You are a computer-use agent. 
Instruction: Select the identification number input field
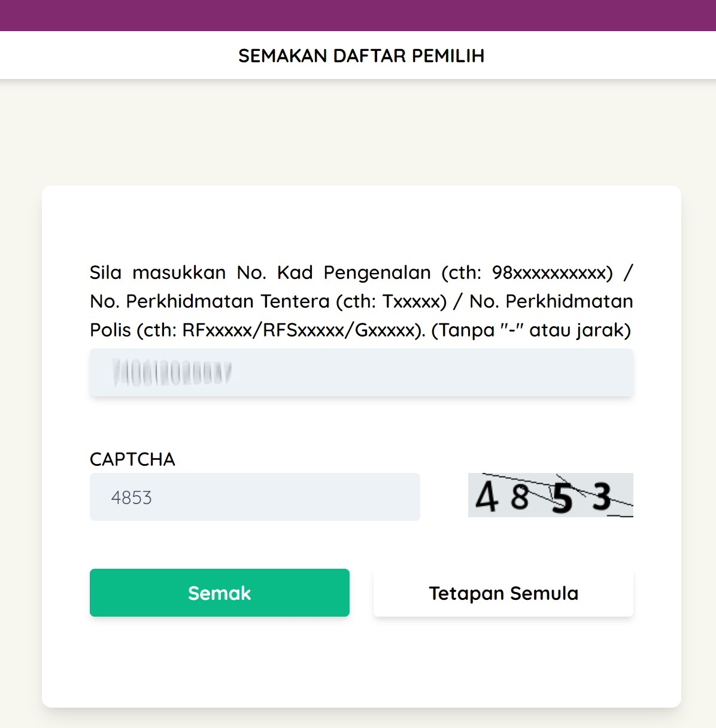[x=361, y=372]
